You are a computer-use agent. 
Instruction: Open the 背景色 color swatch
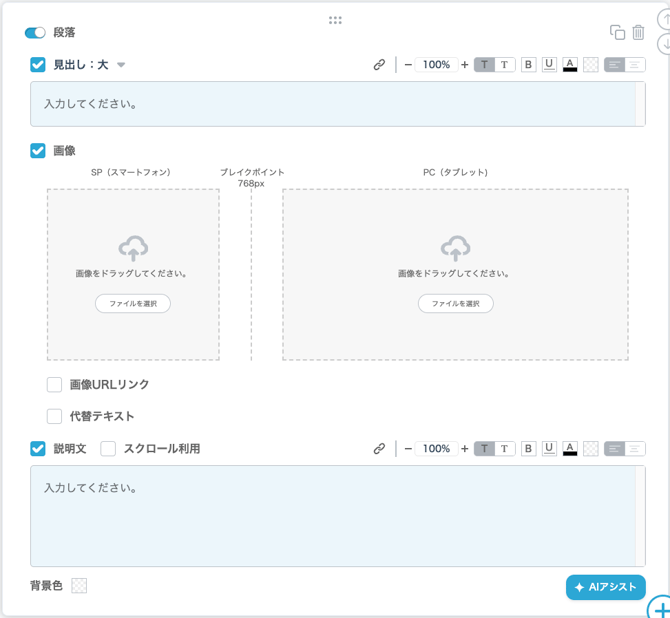(79, 586)
